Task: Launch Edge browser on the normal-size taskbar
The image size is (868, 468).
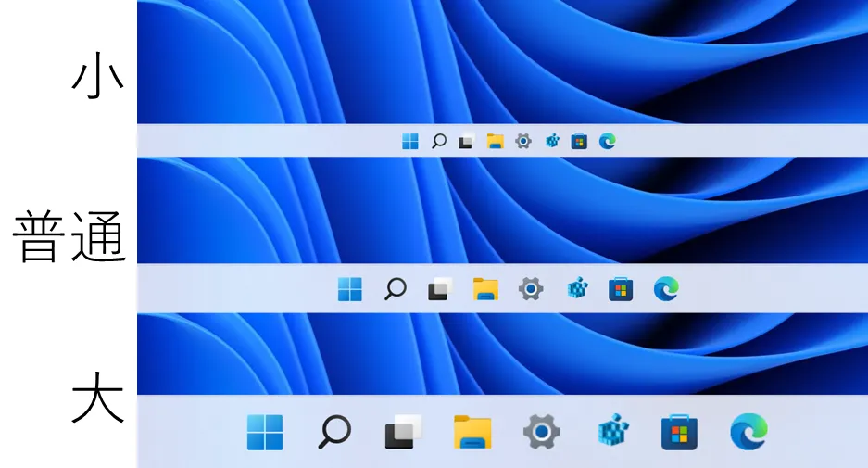Action: [x=666, y=288]
